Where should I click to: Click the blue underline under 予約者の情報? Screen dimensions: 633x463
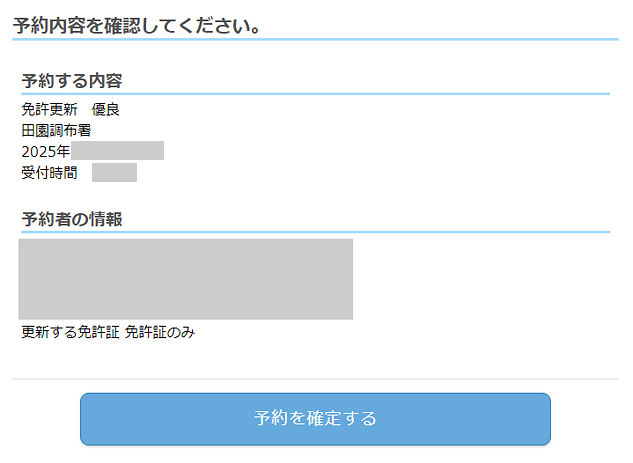click(x=315, y=232)
